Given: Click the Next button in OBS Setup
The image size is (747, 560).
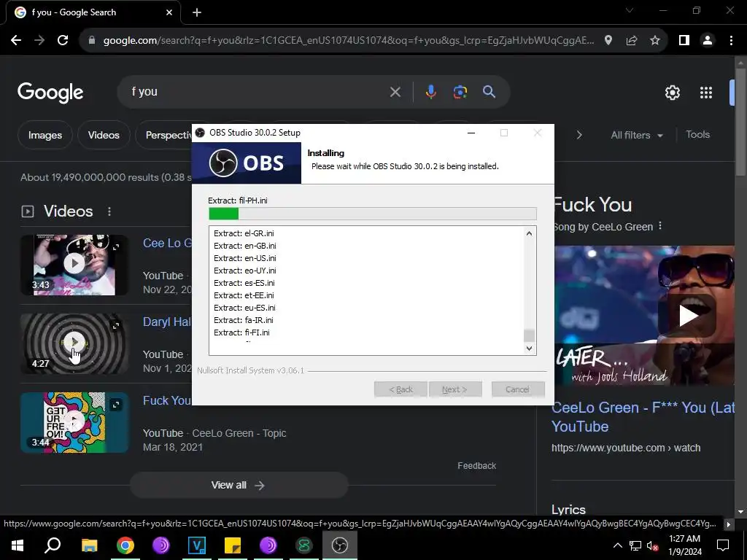Looking at the screenshot, I should coord(455,389).
